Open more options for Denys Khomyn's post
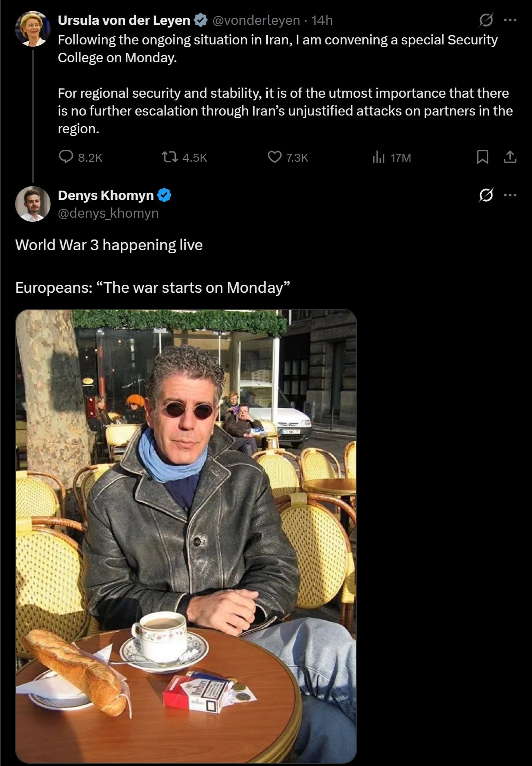Image resolution: width=532 pixels, height=766 pixels. [x=510, y=195]
